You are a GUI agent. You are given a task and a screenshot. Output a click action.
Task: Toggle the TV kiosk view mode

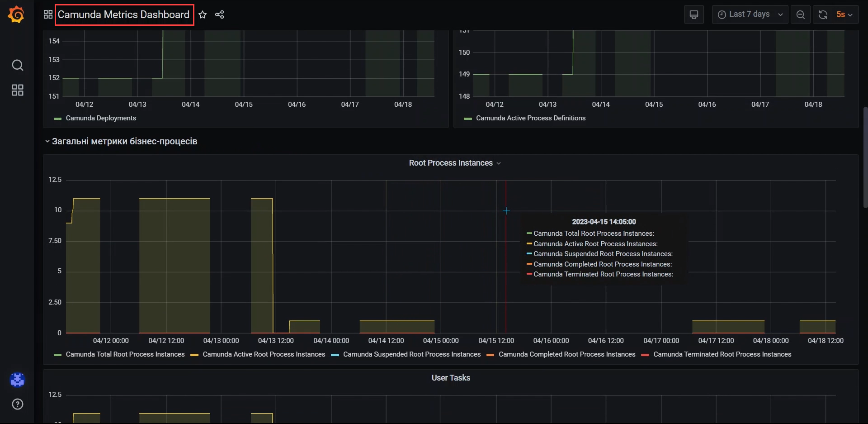tap(693, 14)
